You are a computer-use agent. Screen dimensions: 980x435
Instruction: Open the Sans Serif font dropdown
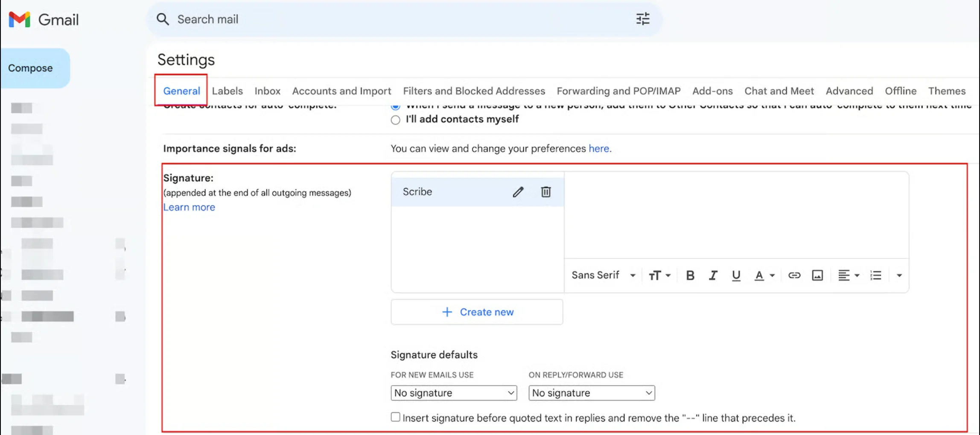[604, 275]
